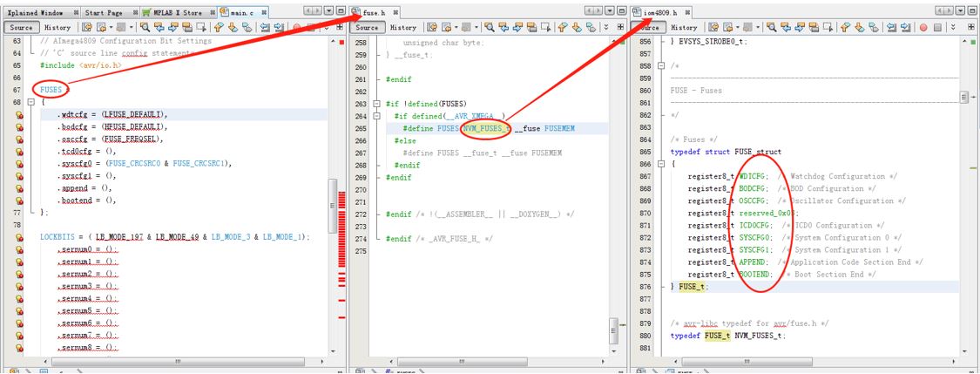Click Back navigation icon in main.c toolbar
Viewport: 980px width, 374px height.
[x=101, y=28]
